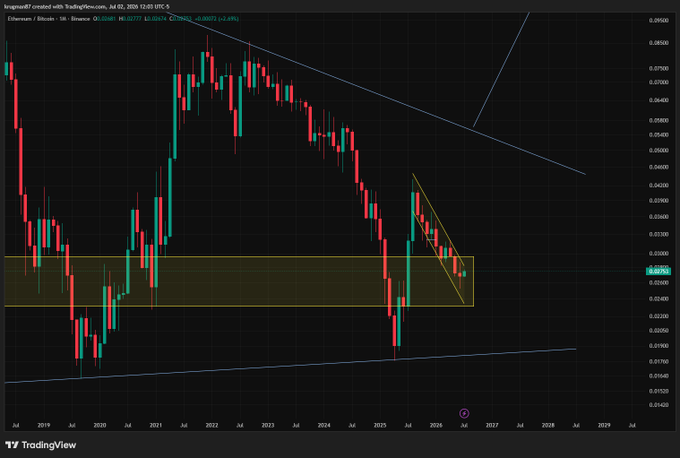Select the rising blue support trendline at bottom

290,366
